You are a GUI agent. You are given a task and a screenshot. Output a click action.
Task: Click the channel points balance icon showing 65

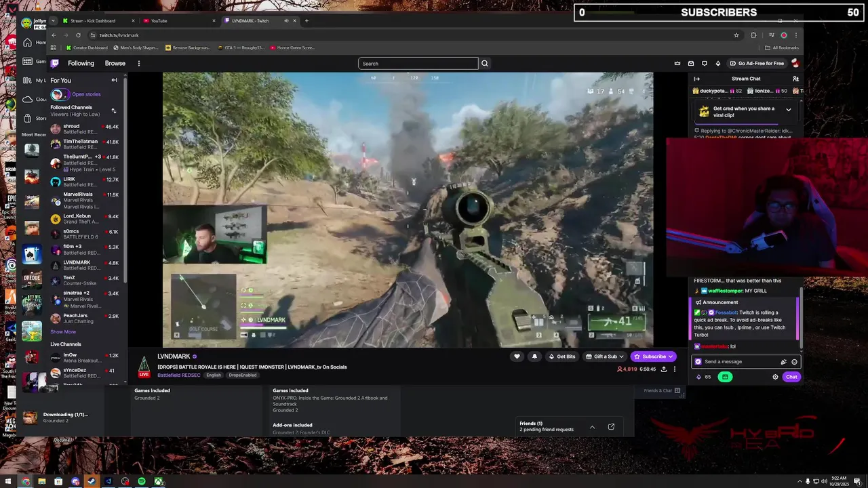703,377
